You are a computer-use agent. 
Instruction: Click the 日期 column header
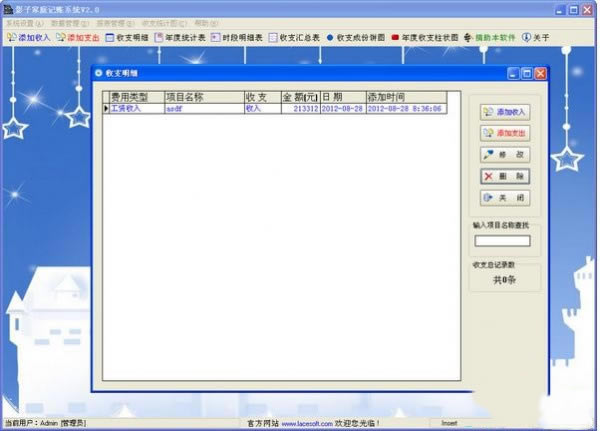click(x=343, y=97)
